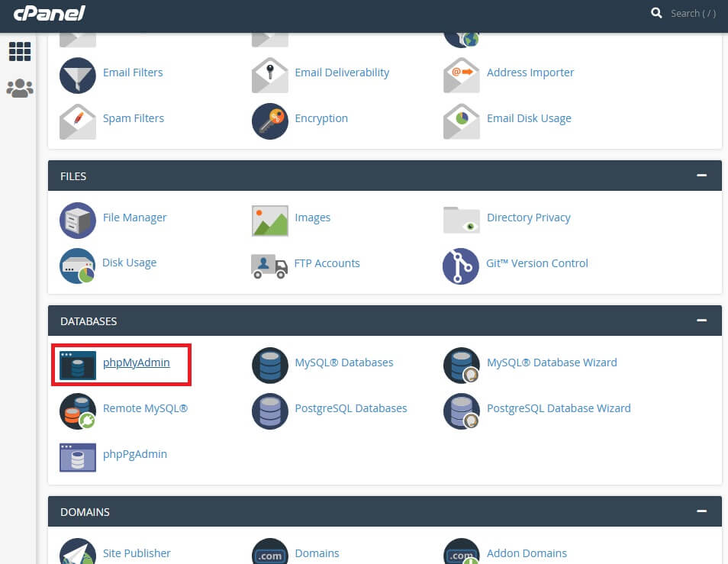
Task: Open the Git Version Control link
Action: tap(536, 263)
